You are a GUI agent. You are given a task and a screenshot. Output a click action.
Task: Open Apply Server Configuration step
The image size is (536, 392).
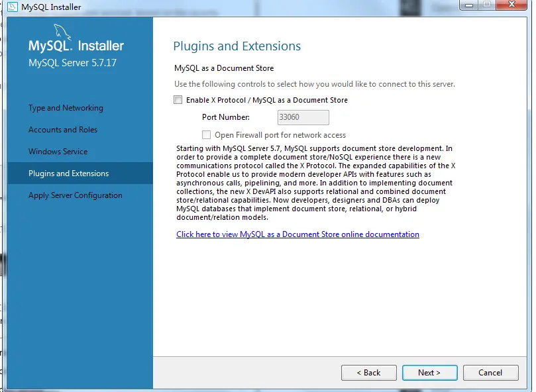(x=76, y=195)
